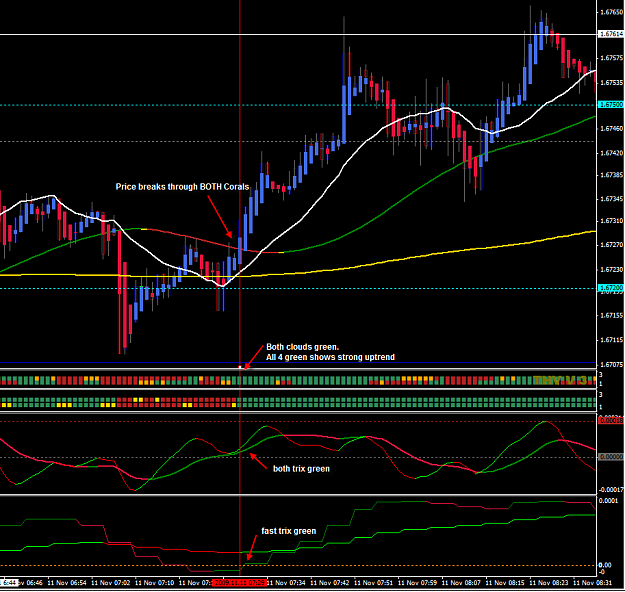The height and width of the screenshot is (592, 625).
Task: Click the 1.67650 price axis label
Action: (x=611, y=12)
